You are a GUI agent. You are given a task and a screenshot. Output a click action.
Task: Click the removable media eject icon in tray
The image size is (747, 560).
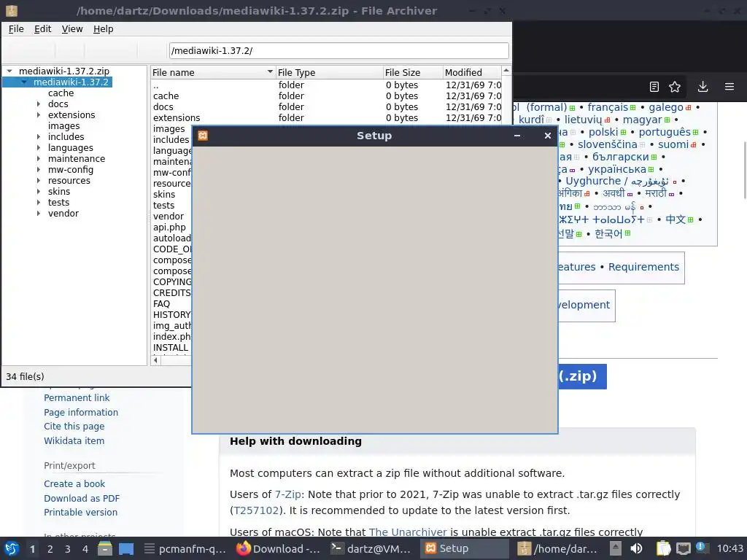(616, 548)
